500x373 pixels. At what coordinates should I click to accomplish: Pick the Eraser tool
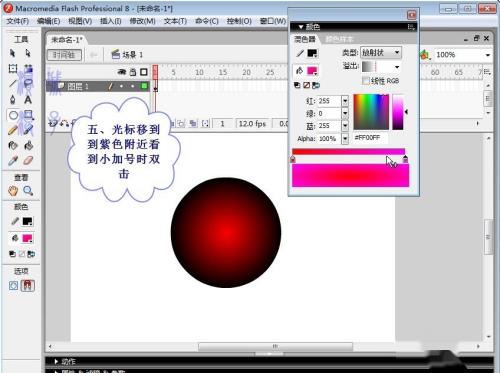click(28, 161)
